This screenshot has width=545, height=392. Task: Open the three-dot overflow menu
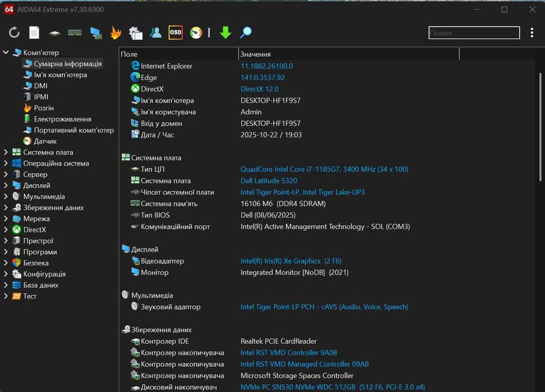point(532,32)
